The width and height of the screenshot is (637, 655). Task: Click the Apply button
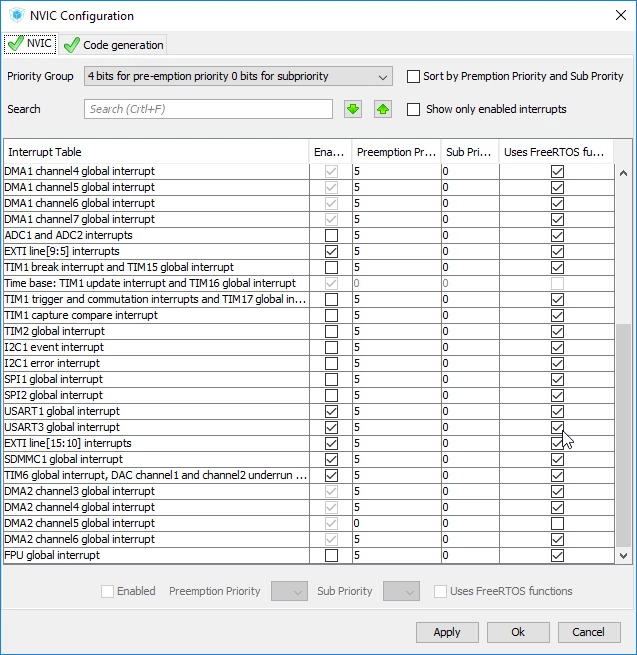click(447, 632)
